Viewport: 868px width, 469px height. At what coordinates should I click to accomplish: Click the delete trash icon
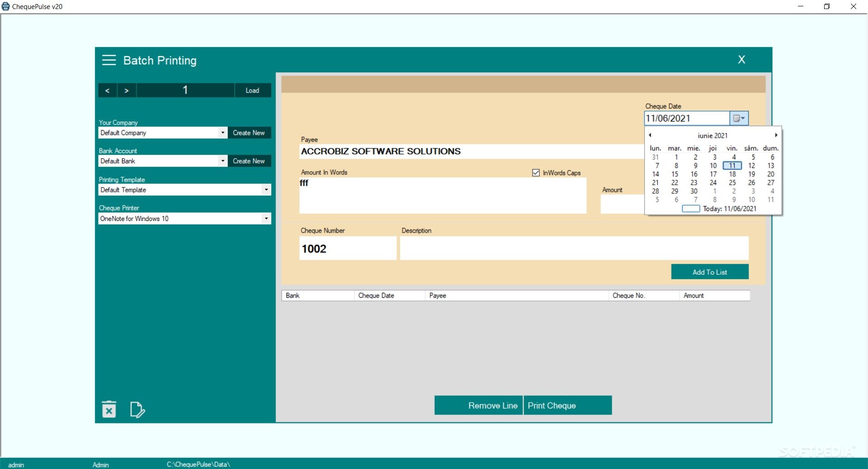(108, 409)
